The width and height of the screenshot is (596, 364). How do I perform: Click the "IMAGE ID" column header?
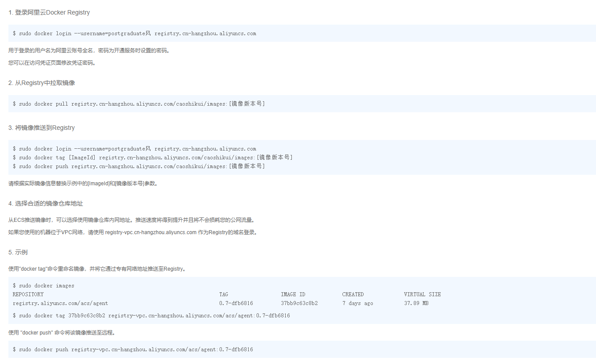[293, 294]
